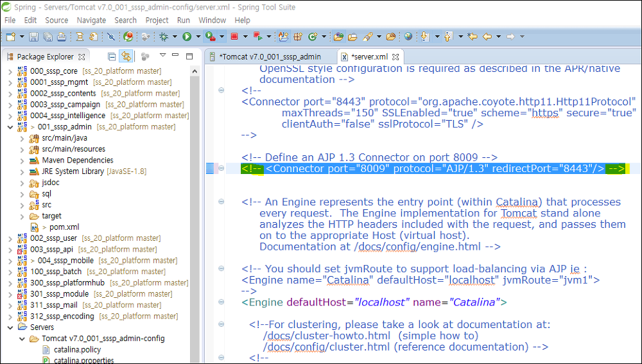Image resolution: width=642 pixels, height=364 pixels.
Task: Open the Project menu
Action: 157,20
